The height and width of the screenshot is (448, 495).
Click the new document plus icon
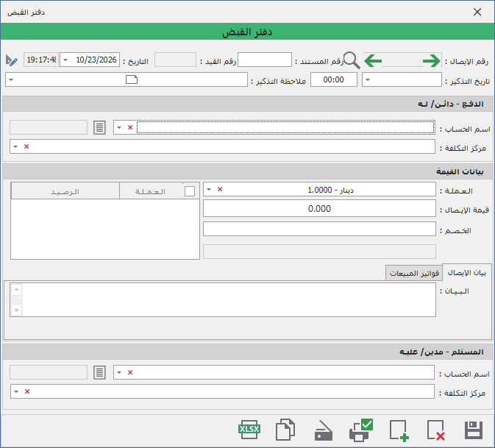399,430
